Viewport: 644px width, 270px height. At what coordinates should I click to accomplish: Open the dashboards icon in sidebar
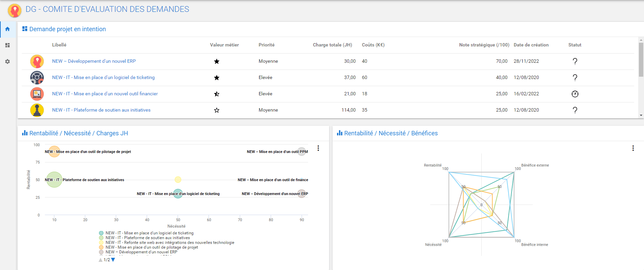pos(7,45)
